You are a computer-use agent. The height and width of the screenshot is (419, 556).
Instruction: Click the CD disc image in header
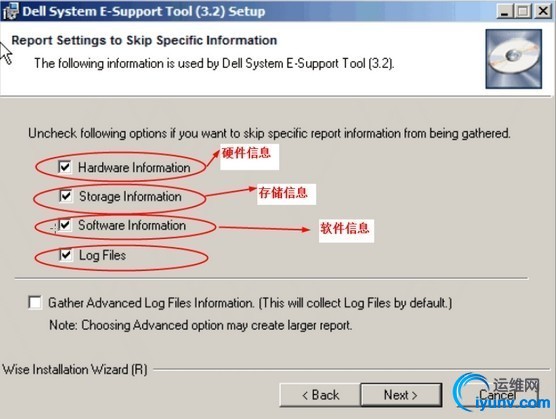513,59
